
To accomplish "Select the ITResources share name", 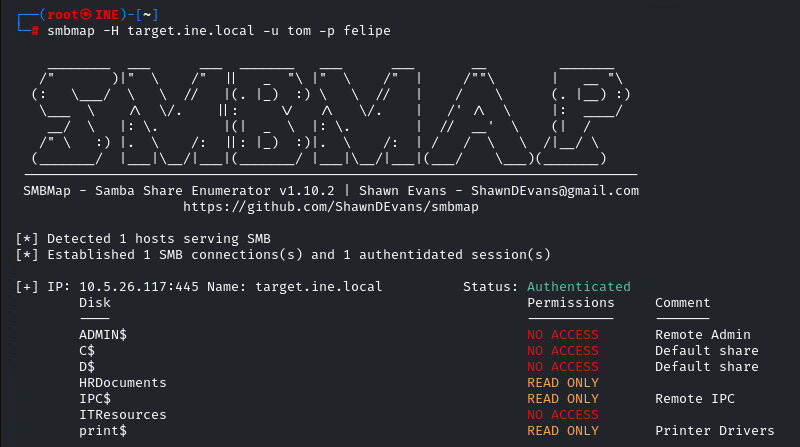I will [122, 415].
